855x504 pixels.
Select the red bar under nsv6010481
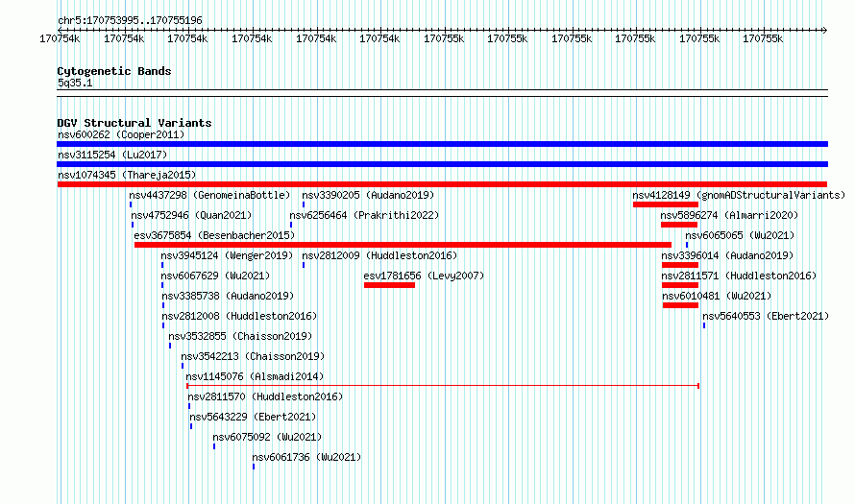(680, 305)
